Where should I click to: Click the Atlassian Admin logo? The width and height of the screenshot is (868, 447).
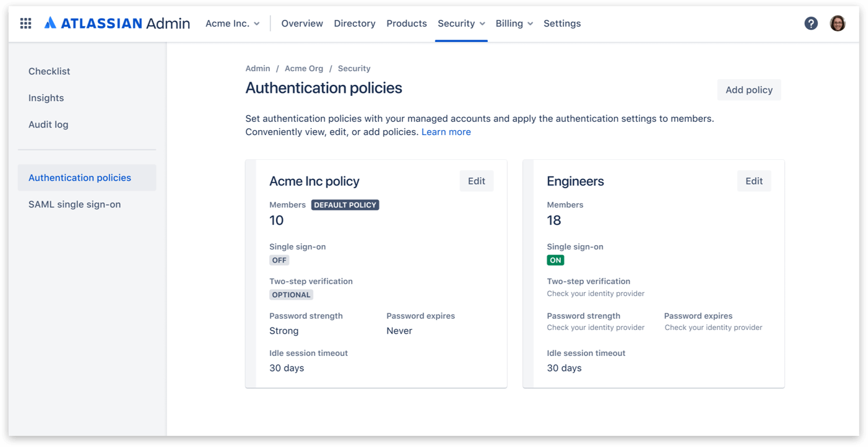point(118,24)
